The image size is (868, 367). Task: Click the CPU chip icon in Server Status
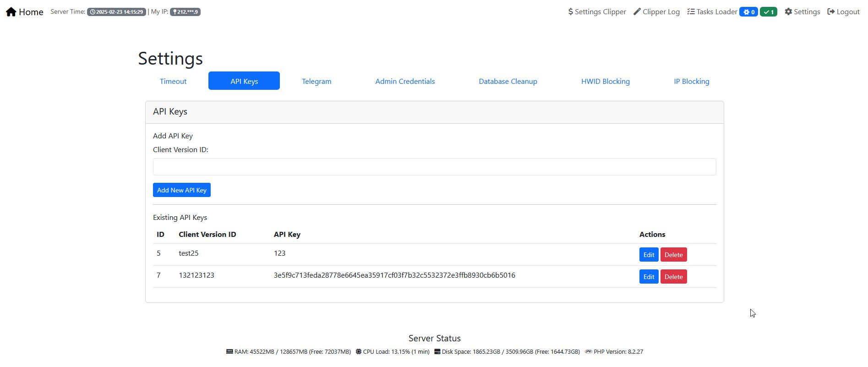[x=359, y=351]
